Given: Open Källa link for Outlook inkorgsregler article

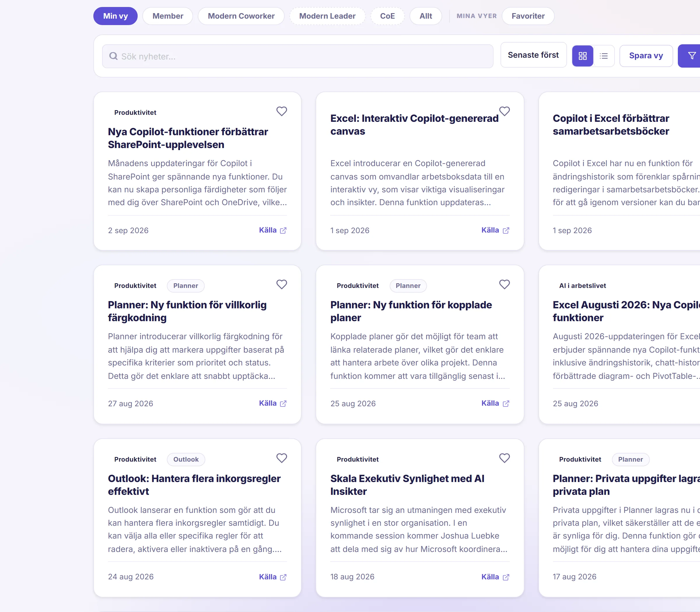Looking at the screenshot, I should pos(273,577).
